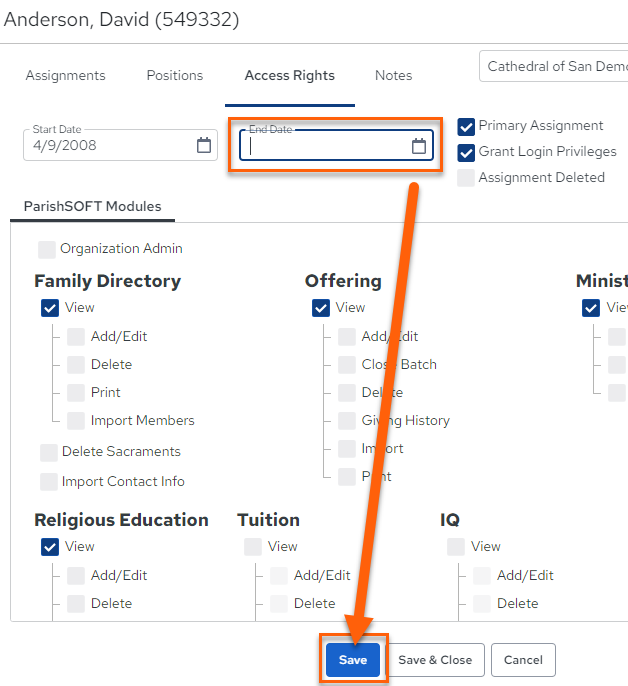Image resolution: width=628 pixels, height=686 pixels.
Task: Toggle Grant Login Privileges checkbox
Action: point(466,153)
